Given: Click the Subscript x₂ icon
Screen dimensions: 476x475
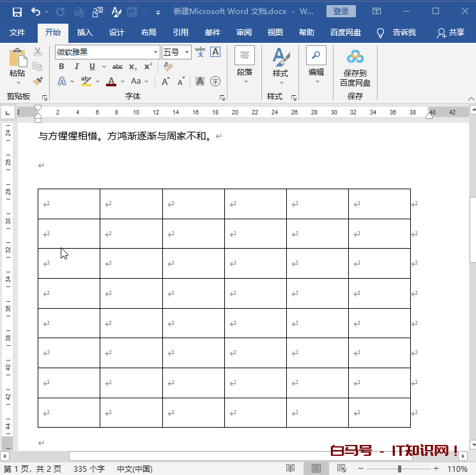Looking at the screenshot, I should pos(133,66).
